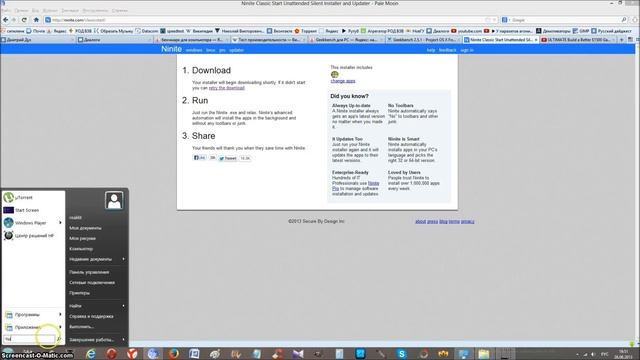
Task: Reload the Ninite page
Action: click(24, 20)
